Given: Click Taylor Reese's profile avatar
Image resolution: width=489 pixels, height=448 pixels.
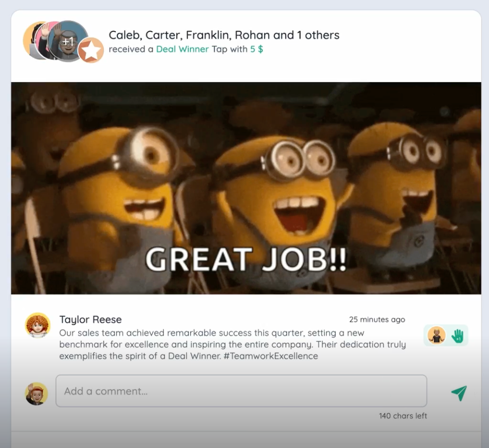Looking at the screenshot, I should [38, 325].
